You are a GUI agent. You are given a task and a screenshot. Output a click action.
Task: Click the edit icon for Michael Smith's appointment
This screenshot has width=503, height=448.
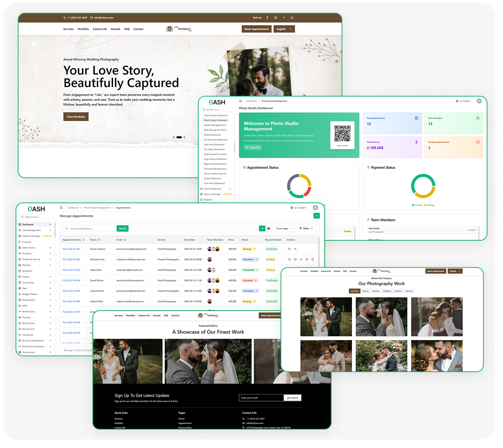click(x=307, y=259)
